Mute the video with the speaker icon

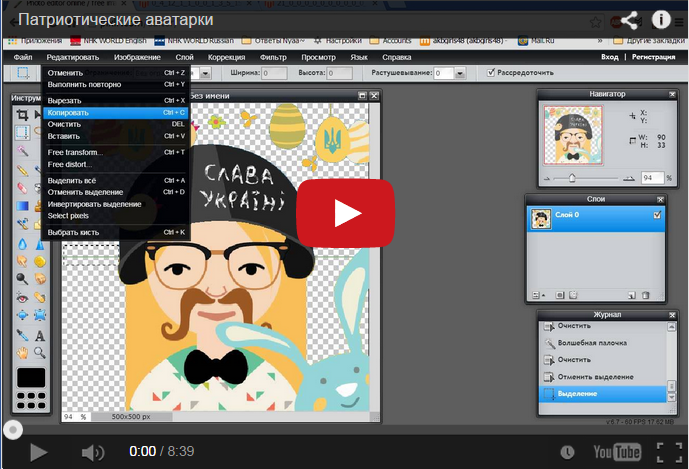coord(93,452)
